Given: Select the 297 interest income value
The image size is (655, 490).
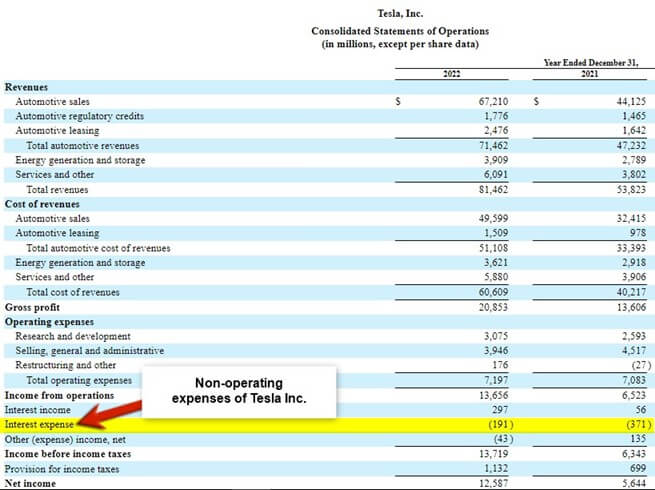Looking at the screenshot, I should click(x=500, y=410).
